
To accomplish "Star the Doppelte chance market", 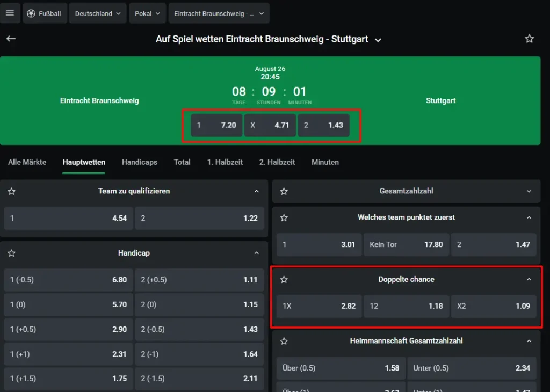I will coord(284,279).
